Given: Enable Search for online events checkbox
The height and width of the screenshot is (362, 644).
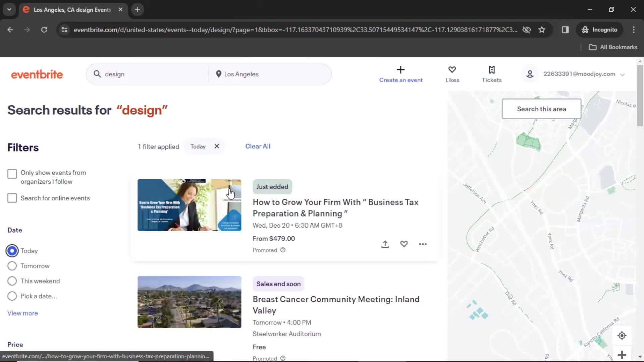Looking at the screenshot, I should [x=12, y=198].
